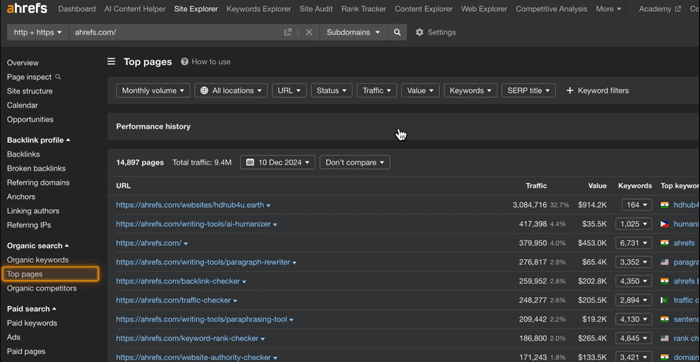Click the Page inspect search icon
Image resolution: width=700 pixels, height=362 pixels.
pos(58,77)
